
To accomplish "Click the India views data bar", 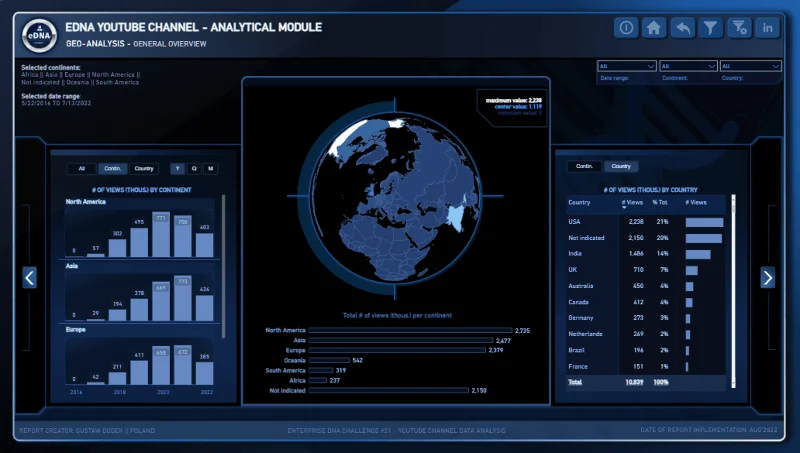I will coord(698,254).
